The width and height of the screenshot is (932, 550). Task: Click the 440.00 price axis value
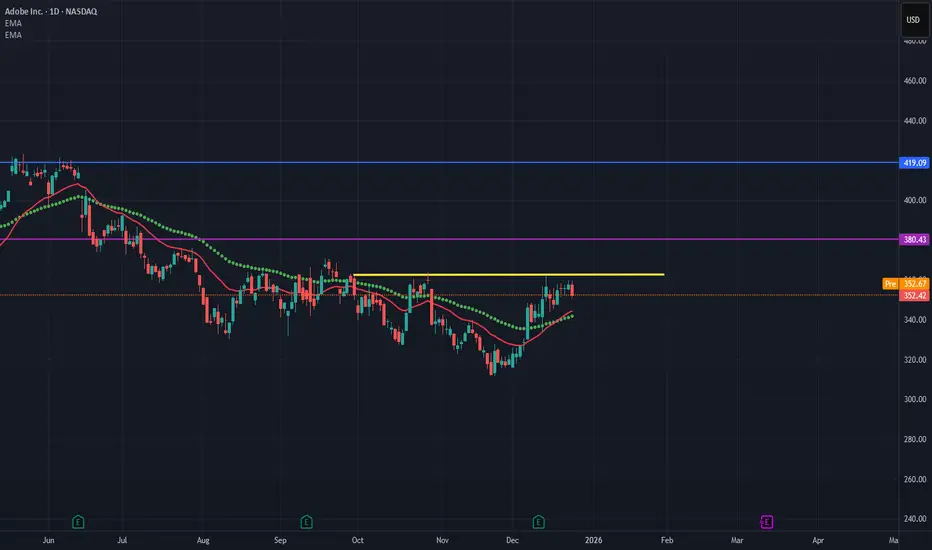point(915,121)
